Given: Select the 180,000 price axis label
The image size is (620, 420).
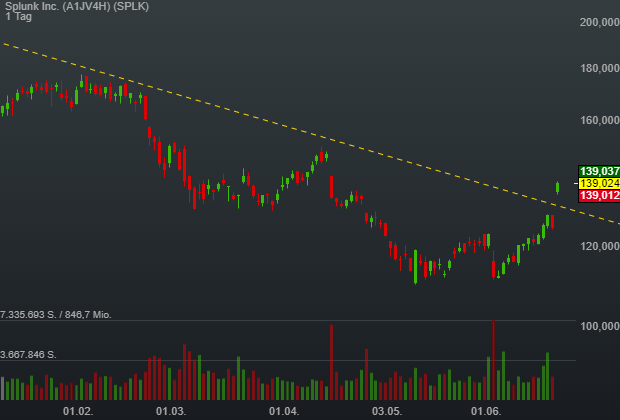Looking at the screenshot, I should click(x=599, y=68).
